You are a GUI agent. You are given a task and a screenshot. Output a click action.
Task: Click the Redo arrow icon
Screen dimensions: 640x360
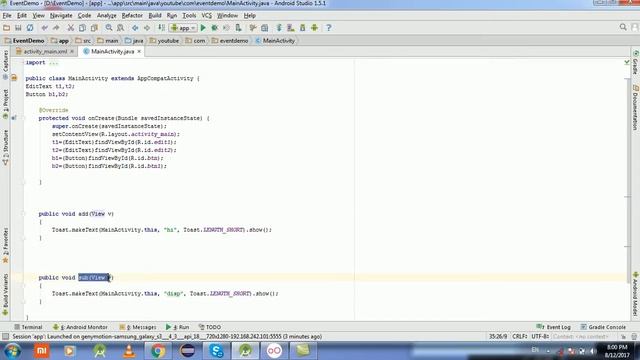56,28
